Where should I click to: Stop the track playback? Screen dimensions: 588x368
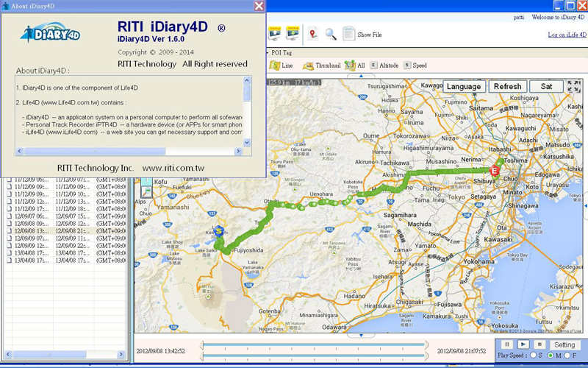[539, 344]
